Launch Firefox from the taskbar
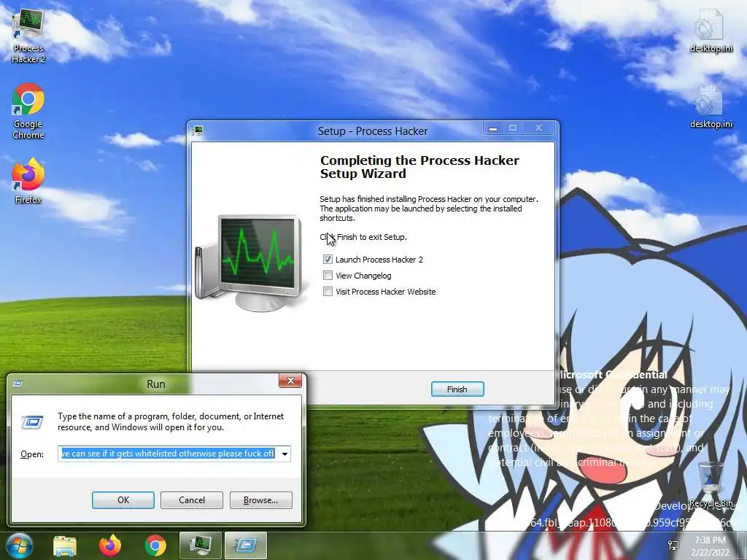747x560 pixels. (x=110, y=545)
